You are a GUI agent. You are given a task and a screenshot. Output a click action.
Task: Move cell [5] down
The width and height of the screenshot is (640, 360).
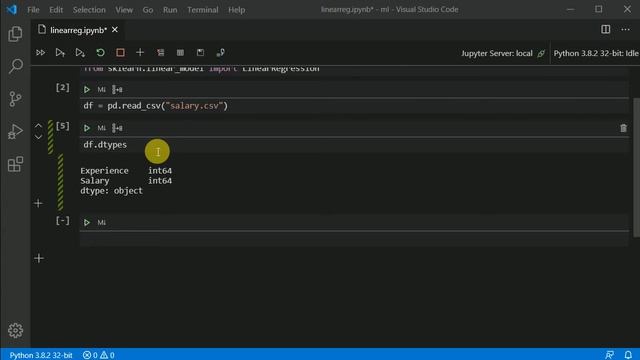[38, 137]
